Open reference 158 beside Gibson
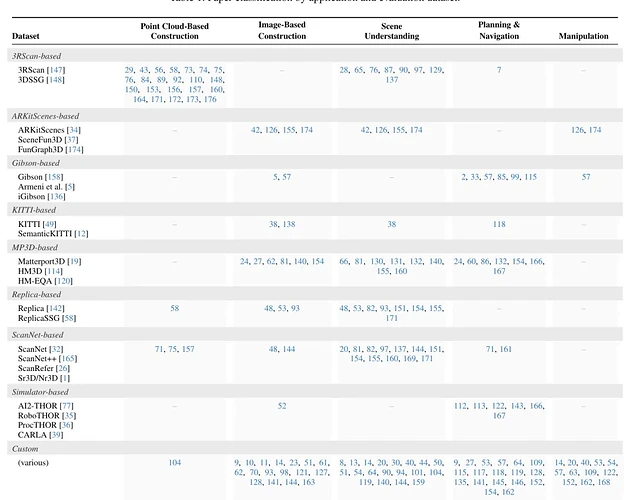Viewport: 630px width, 500px height. (54, 177)
